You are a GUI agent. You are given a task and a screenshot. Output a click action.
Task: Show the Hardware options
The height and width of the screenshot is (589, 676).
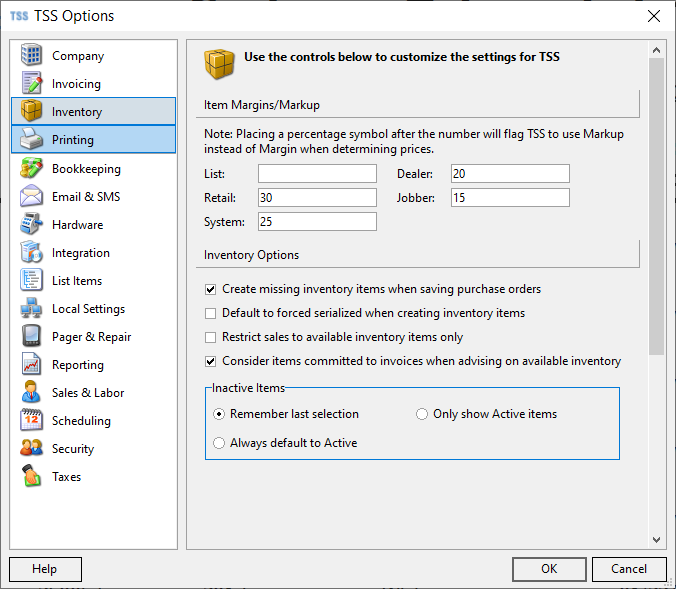(x=78, y=225)
